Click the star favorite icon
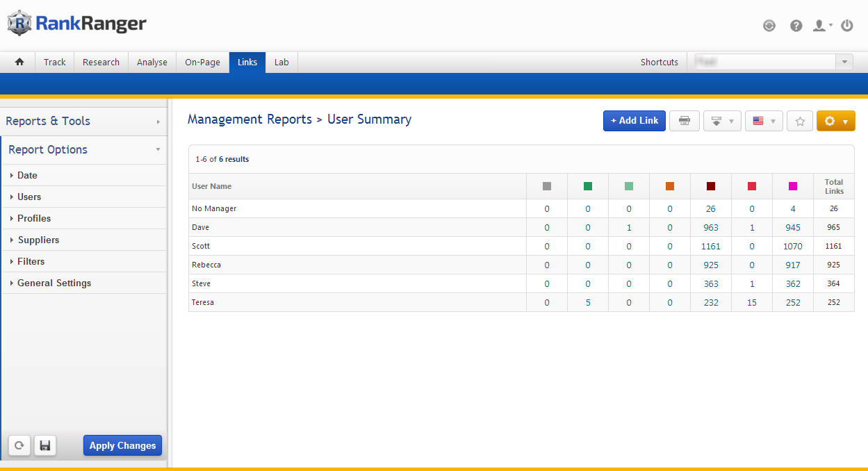This screenshot has height=471, width=868. 799,121
